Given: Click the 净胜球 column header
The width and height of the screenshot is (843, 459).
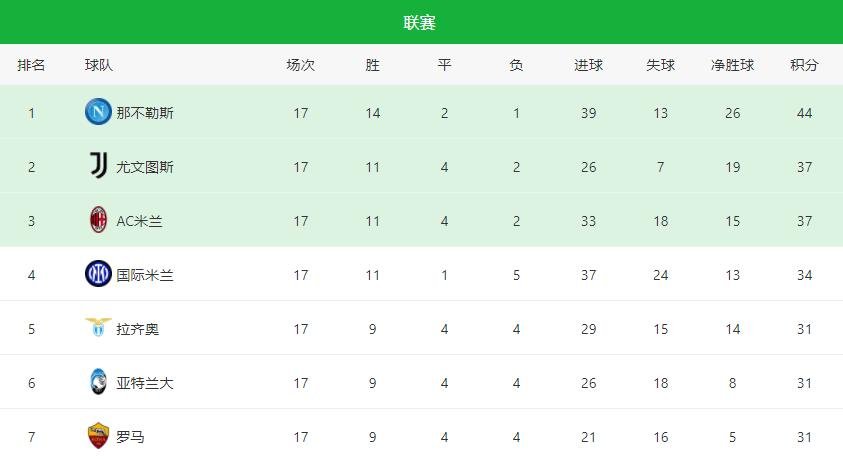Looking at the screenshot, I should pos(732,65).
